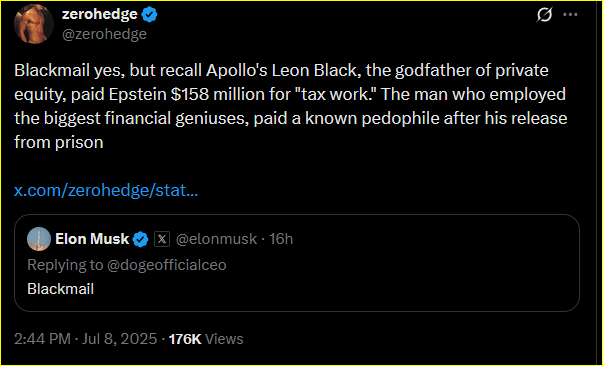This screenshot has width=603, height=366.
Task: Click the 16h timestamp on the quoted post
Action: pos(281,240)
